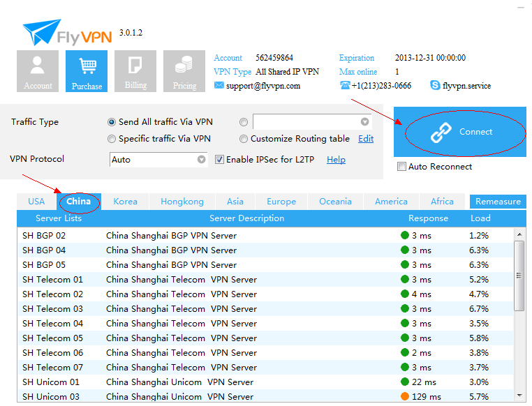This screenshot has width=532, height=406.
Task: Select Customize Routing table option
Action: (x=243, y=139)
